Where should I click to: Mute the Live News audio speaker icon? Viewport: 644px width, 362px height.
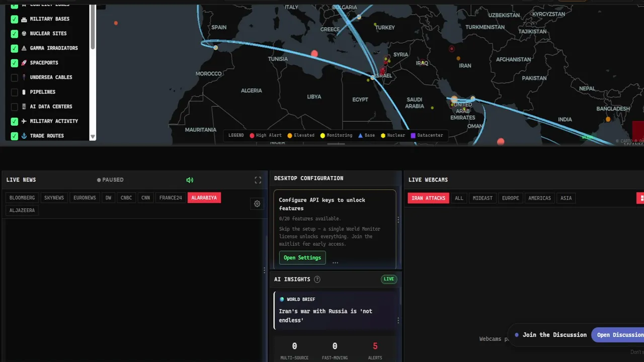(x=190, y=180)
